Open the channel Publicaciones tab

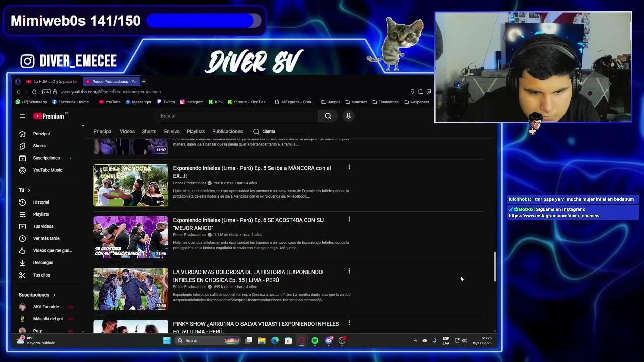[x=227, y=131]
